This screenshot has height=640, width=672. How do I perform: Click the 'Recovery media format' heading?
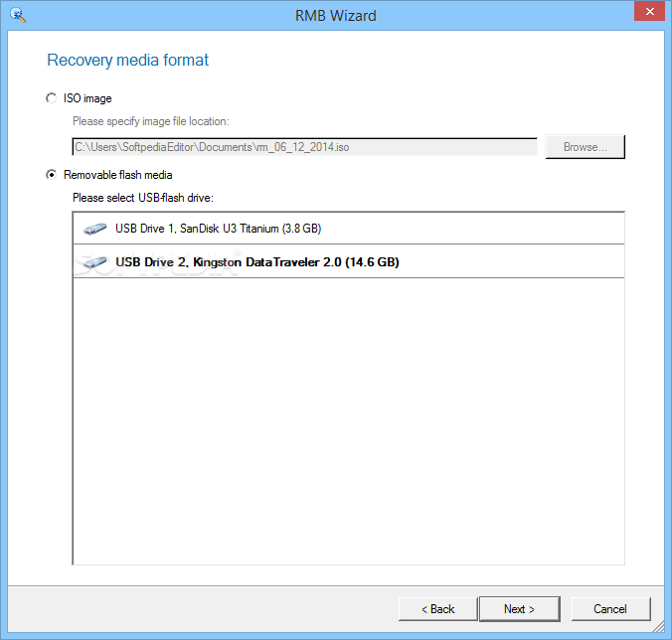coord(127,61)
